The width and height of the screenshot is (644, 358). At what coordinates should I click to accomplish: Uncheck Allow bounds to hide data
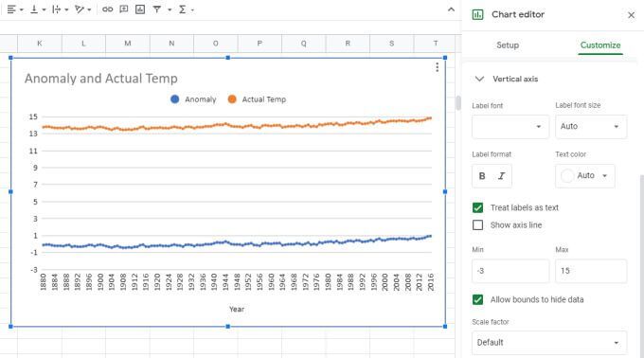point(477,299)
